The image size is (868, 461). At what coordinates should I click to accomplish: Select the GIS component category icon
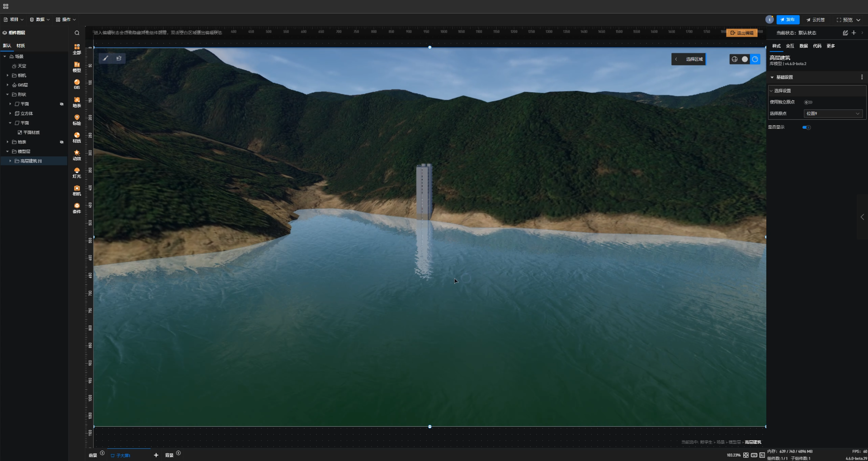(76, 84)
